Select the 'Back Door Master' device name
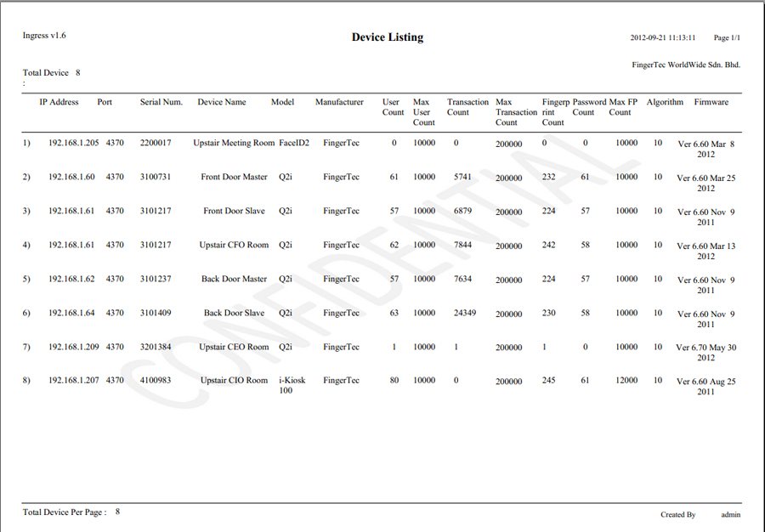 (x=235, y=279)
